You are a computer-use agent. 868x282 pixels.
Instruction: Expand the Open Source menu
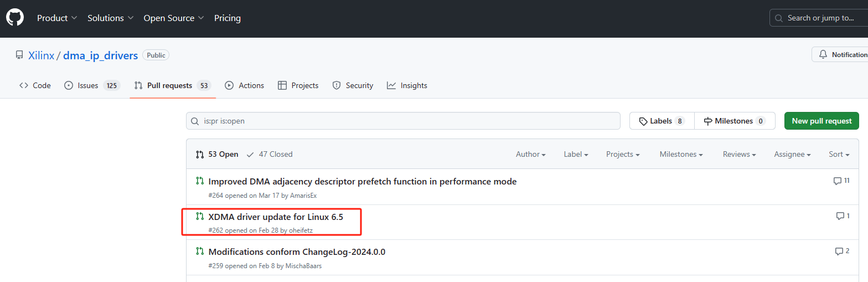(174, 18)
